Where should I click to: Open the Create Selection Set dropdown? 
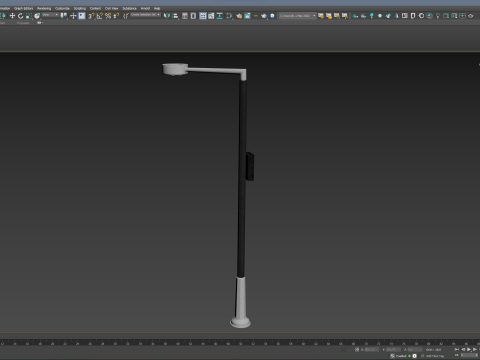point(146,15)
